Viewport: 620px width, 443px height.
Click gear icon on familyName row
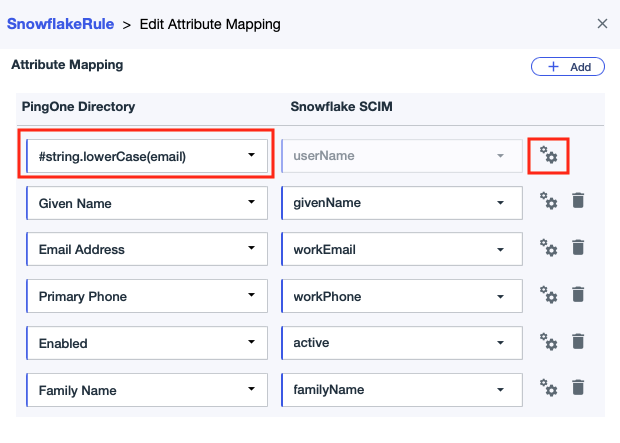[x=548, y=388]
